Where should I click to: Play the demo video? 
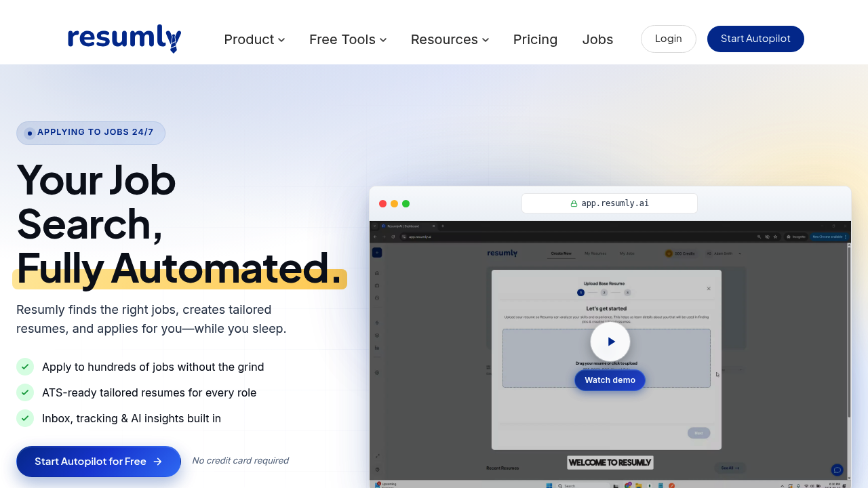click(610, 342)
